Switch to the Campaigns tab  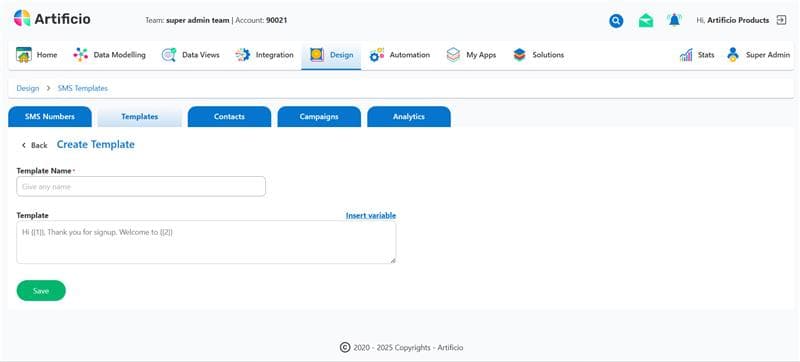[319, 117]
